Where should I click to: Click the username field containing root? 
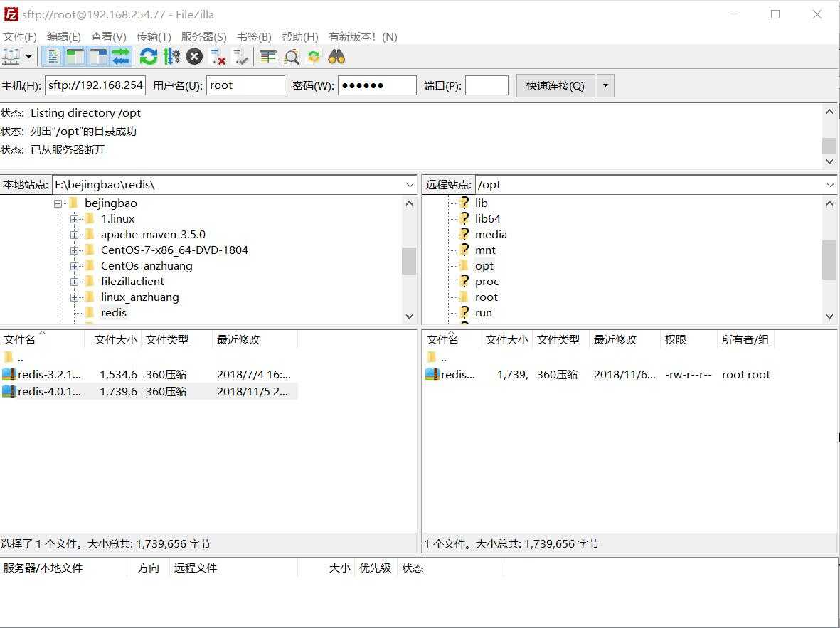click(x=245, y=85)
